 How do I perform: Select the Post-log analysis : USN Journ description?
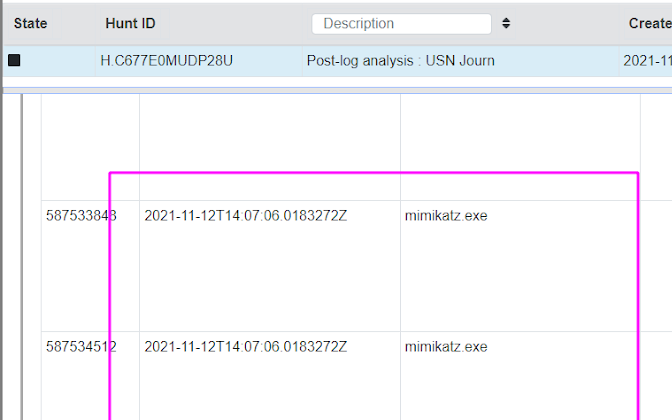pos(400,61)
